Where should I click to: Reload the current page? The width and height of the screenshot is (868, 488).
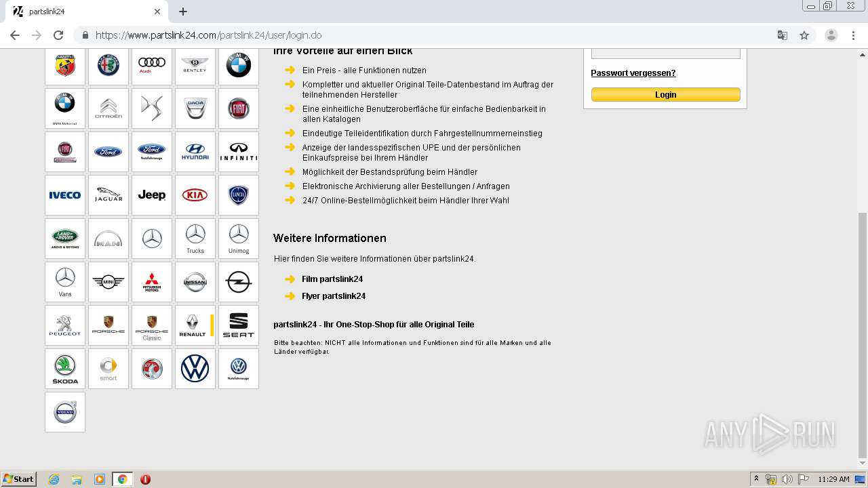point(58,35)
